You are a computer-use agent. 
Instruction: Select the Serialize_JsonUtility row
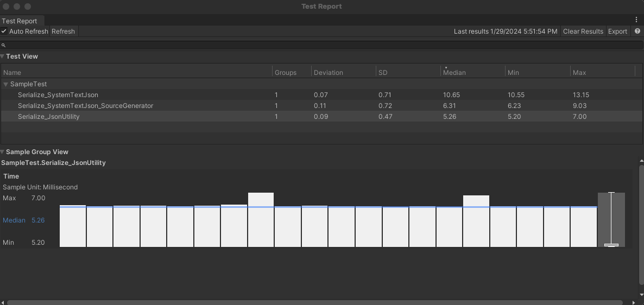click(322, 117)
